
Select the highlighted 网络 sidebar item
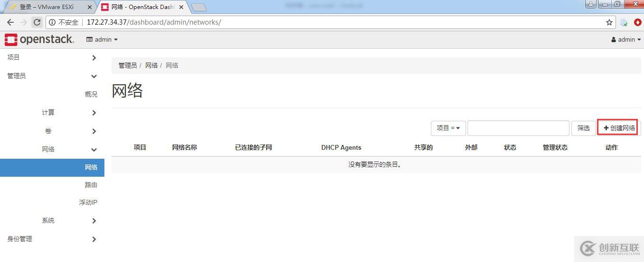(52, 167)
